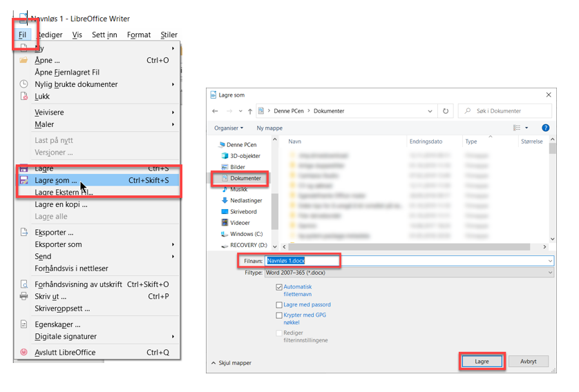Click the refresh folder icon
Viewport: 579px width, 392px height.
tap(446, 111)
